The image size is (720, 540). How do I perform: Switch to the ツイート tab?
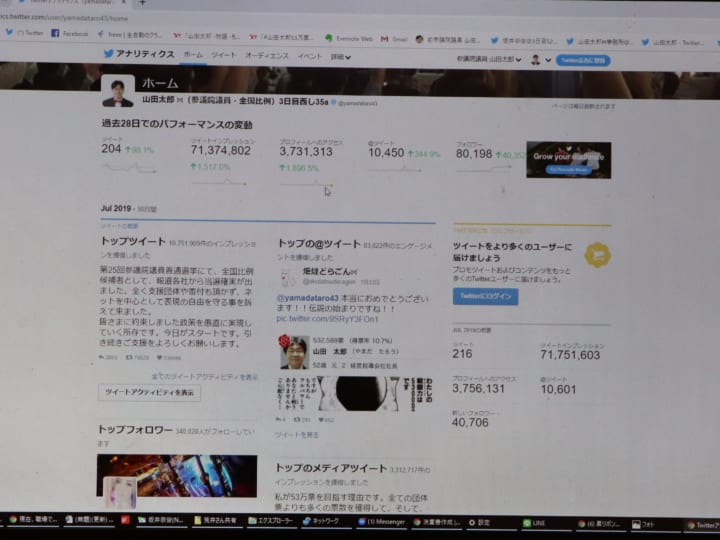[x=224, y=56]
